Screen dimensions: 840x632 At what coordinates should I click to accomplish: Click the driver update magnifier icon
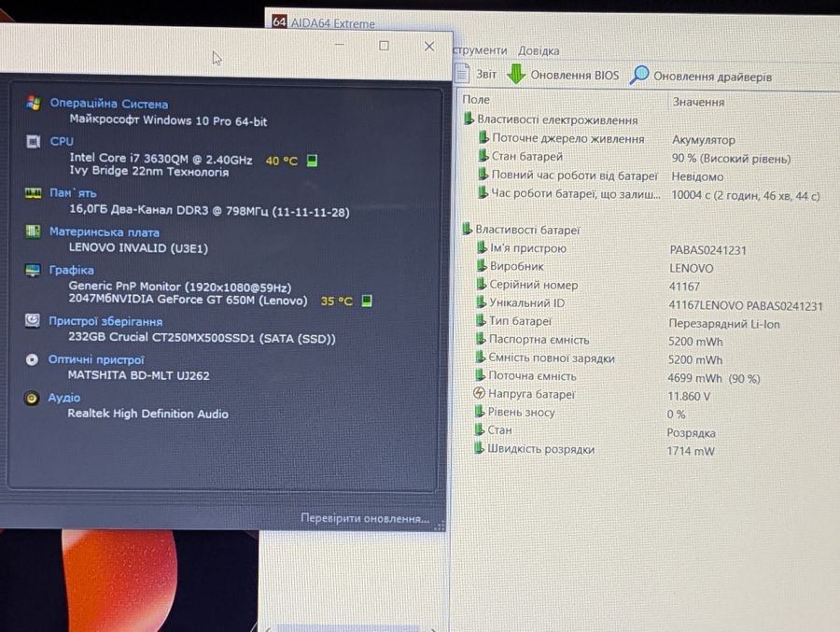tap(639, 75)
